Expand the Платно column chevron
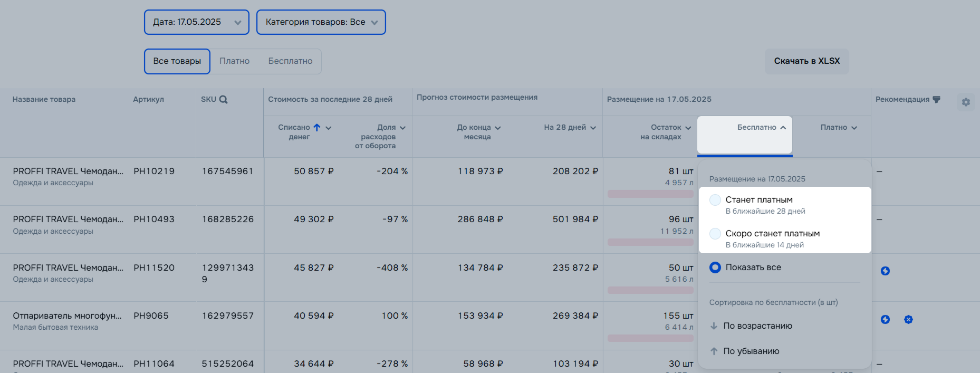The width and height of the screenshot is (980, 373). click(x=854, y=128)
